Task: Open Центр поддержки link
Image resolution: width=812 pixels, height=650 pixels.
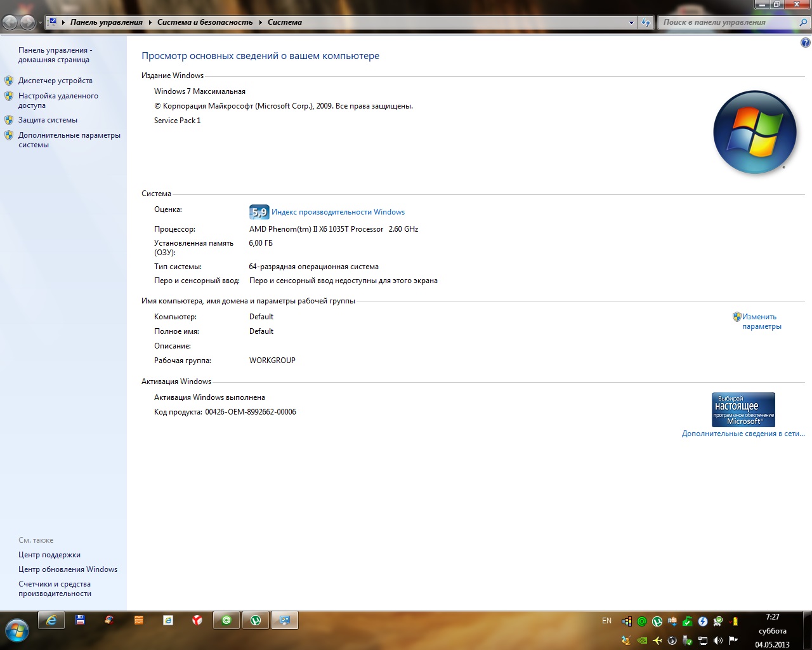Action: click(49, 555)
